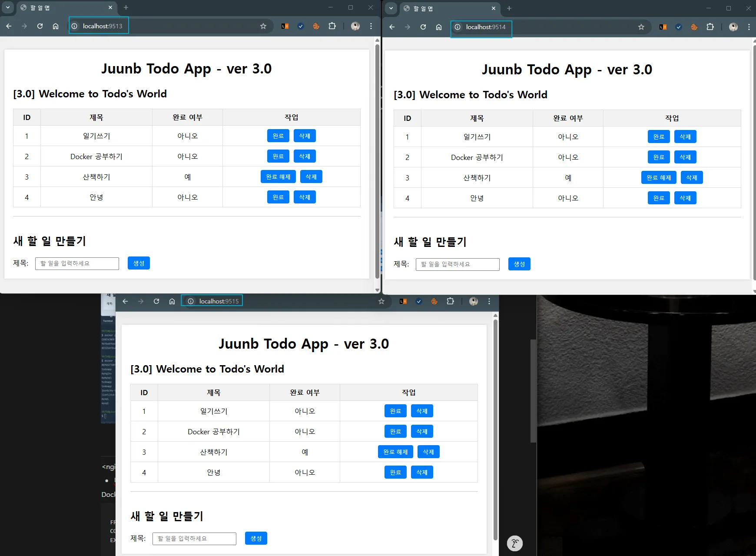
Task: Click 완료 해제 for 산책하기 in localhost:9513 window
Action: click(278, 176)
